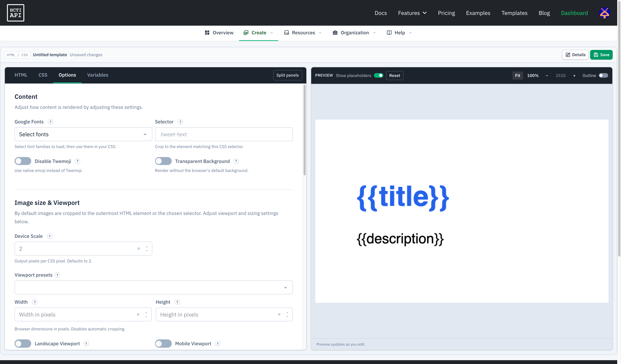621x364 pixels.
Task: Click the HCTI API logo
Action: click(16, 13)
